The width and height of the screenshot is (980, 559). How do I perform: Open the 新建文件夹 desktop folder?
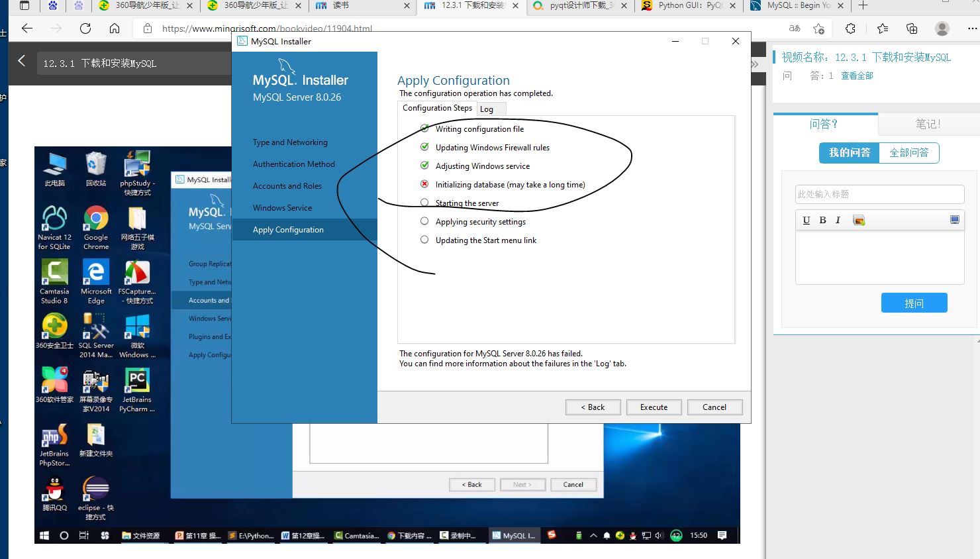(96, 440)
